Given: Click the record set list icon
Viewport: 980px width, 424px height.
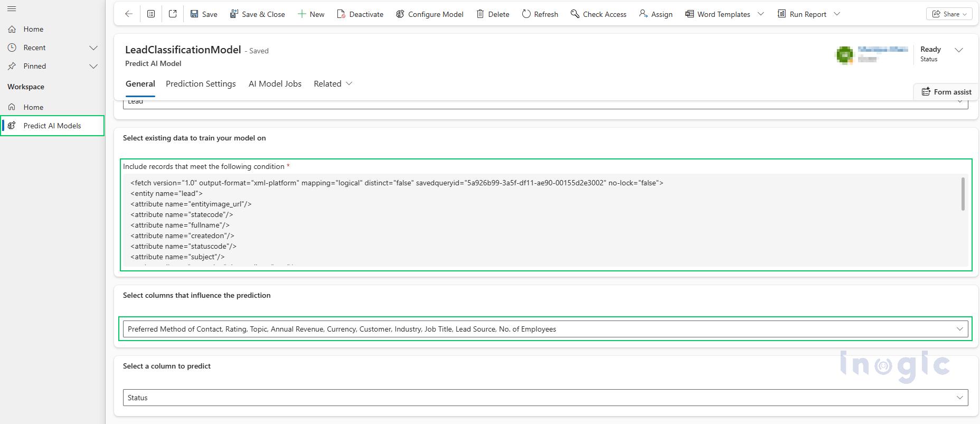Looking at the screenshot, I should click(151, 14).
